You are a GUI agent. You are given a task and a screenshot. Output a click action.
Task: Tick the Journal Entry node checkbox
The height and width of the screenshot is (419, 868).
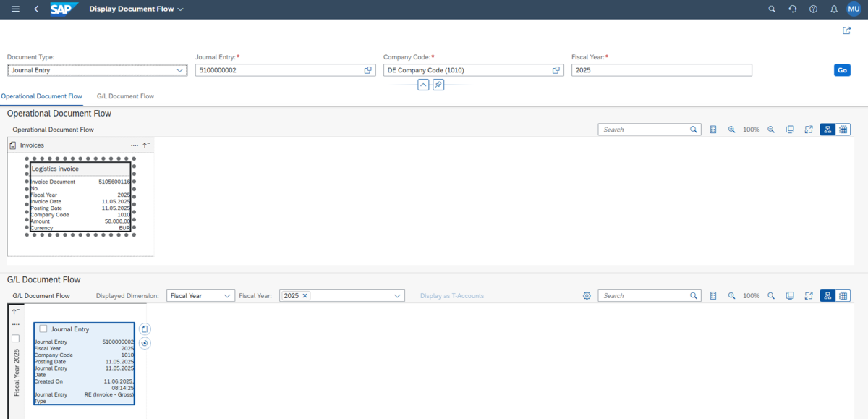click(43, 329)
